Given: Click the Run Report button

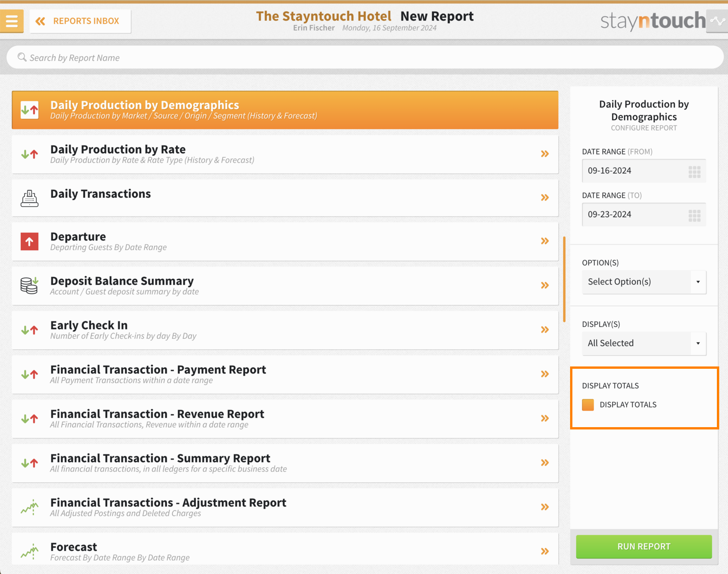Looking at the screenshot, I should point(644,546).
